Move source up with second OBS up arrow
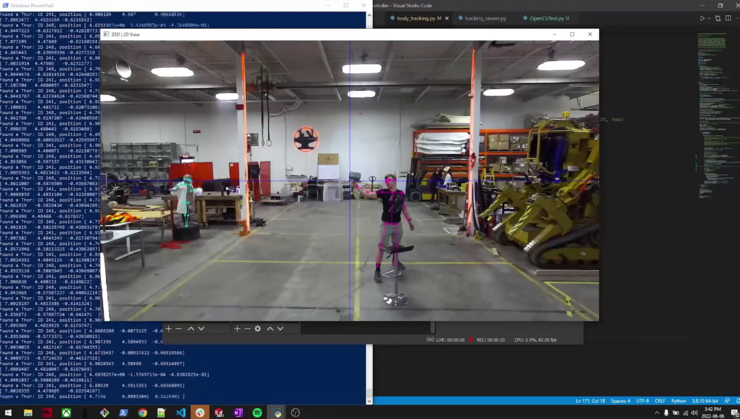 point(270,328)
